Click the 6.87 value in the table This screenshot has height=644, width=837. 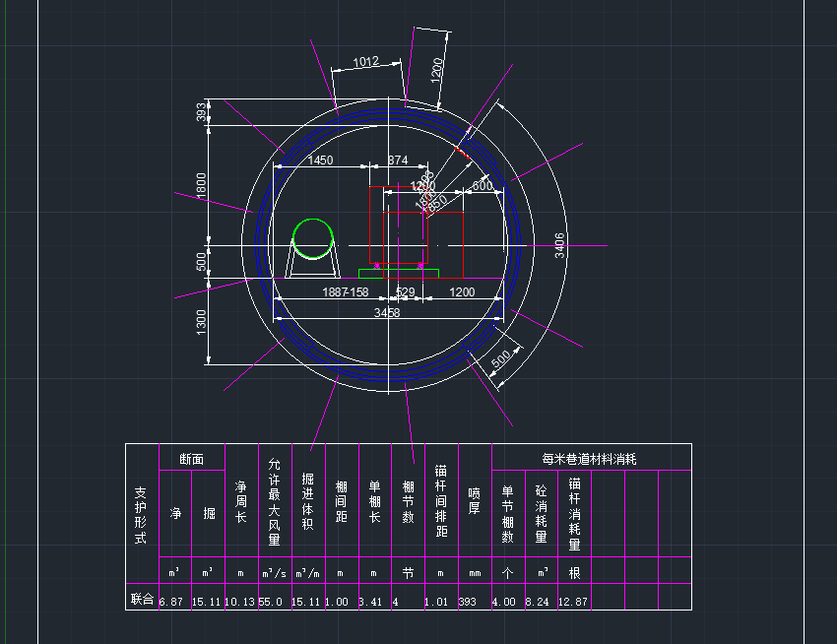172,600
